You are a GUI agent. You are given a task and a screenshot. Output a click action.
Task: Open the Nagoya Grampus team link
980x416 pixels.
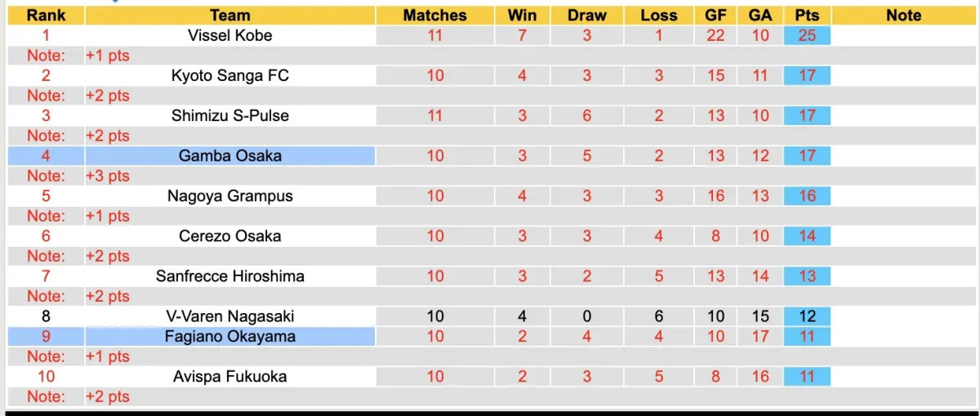[229, 195]
